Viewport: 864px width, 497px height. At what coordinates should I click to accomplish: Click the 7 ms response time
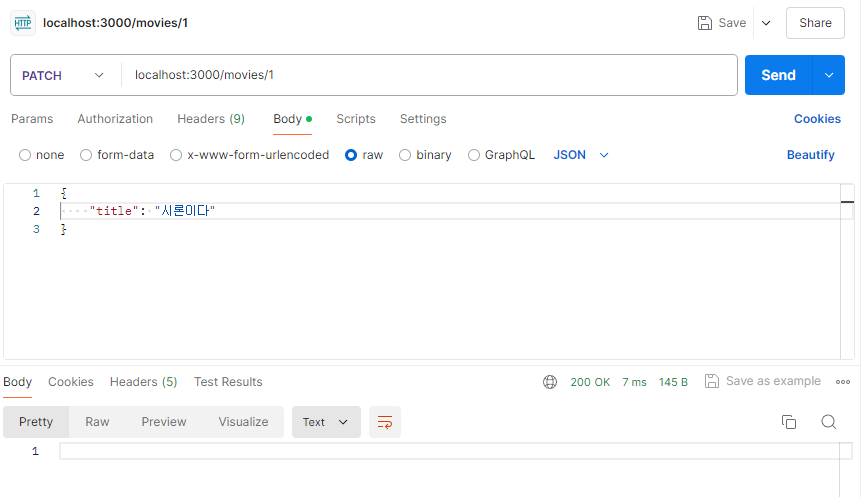634,382
